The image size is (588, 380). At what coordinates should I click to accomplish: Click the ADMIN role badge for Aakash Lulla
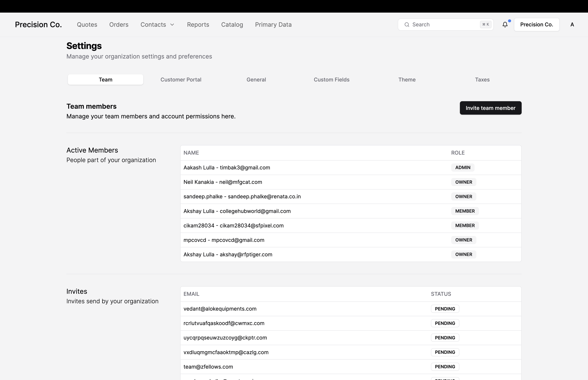pyautogui.click(x=463, y=168)
